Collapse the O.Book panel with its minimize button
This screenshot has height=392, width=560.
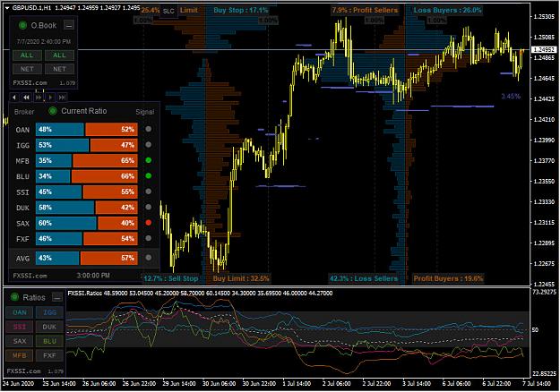pyautogui.click(x=69, y=25)
